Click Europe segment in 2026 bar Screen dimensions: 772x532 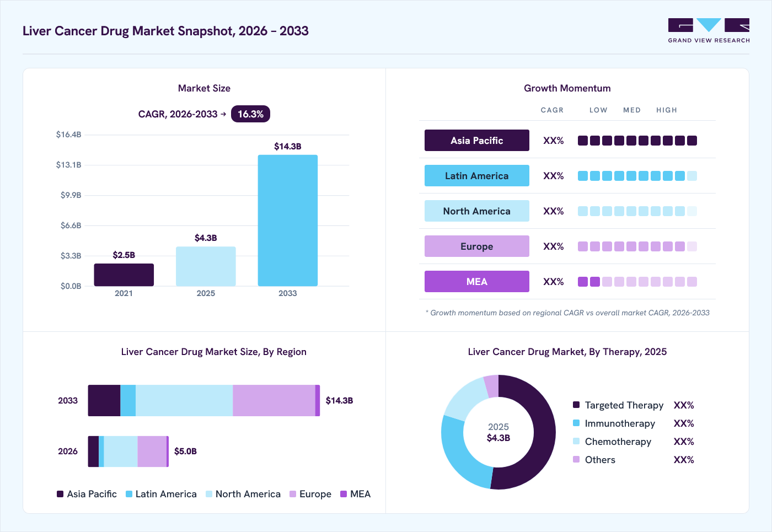tap(152, 452)
